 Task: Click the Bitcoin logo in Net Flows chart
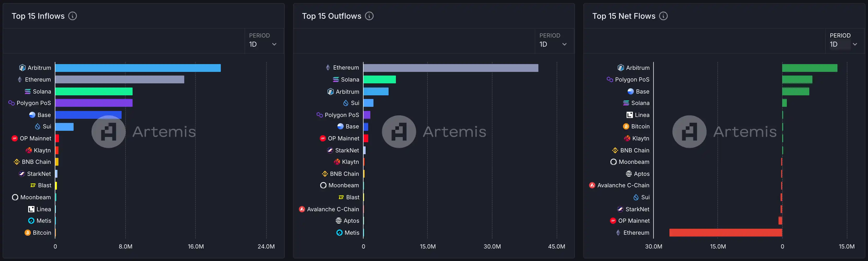click(x=626, y=127)
